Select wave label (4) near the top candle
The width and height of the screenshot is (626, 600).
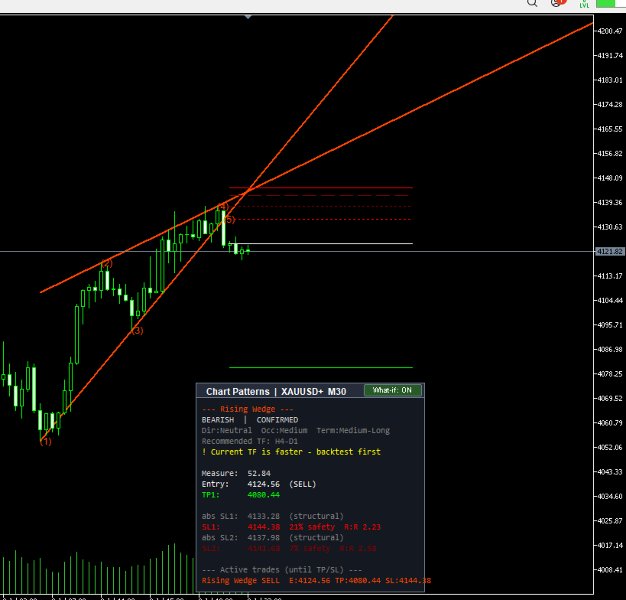[223, 206]
